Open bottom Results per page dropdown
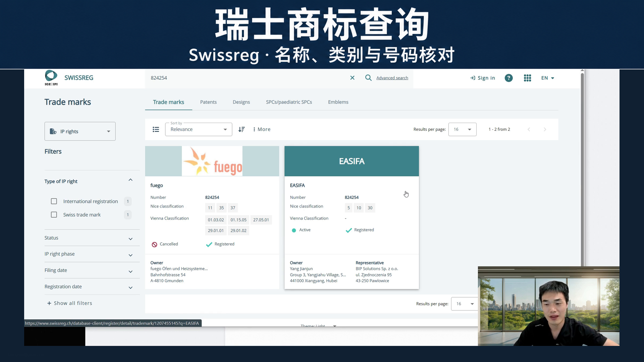This screenshot has height=362, width=644. point(465,304)
